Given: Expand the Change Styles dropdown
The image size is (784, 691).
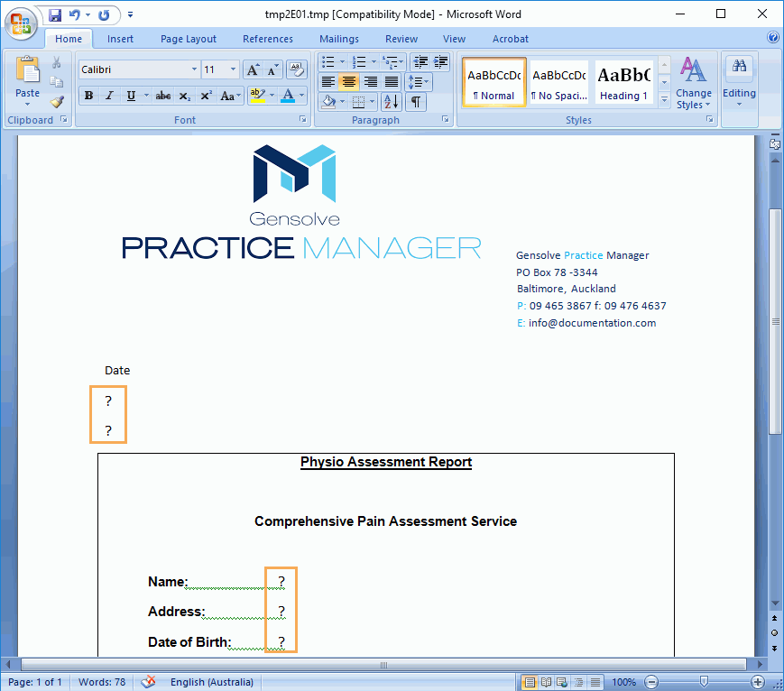Looking at the screenshot, I should (693, 86).
